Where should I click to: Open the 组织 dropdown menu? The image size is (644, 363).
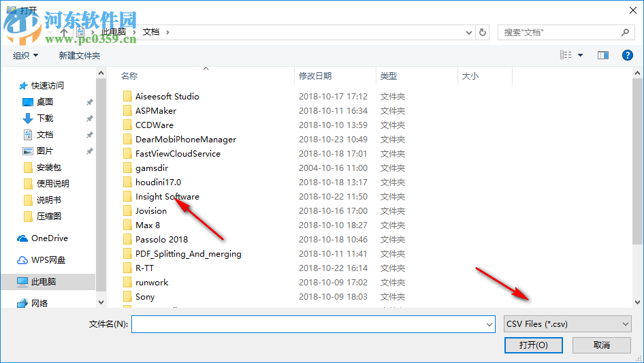pyautogui.click(x=25, y=55)
